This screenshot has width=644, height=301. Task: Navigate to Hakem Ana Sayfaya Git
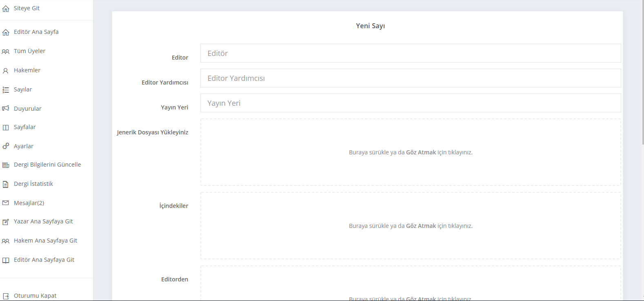(x=45, y=241)
